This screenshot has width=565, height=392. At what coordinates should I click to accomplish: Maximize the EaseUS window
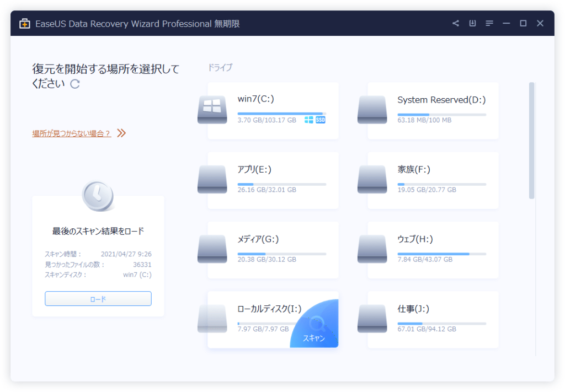pyautogui.click(x=523, y=23)
